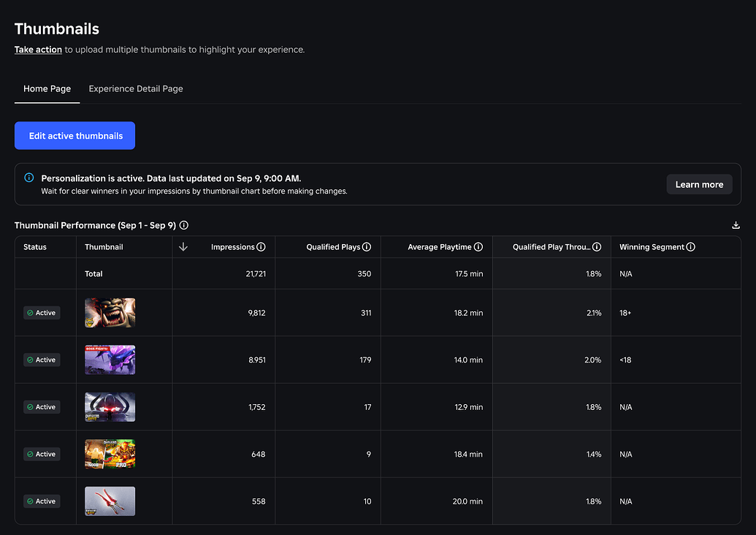Select the red claw weapon thumbnail
Screen dimensions: 756x535
[x=110, y=501]
